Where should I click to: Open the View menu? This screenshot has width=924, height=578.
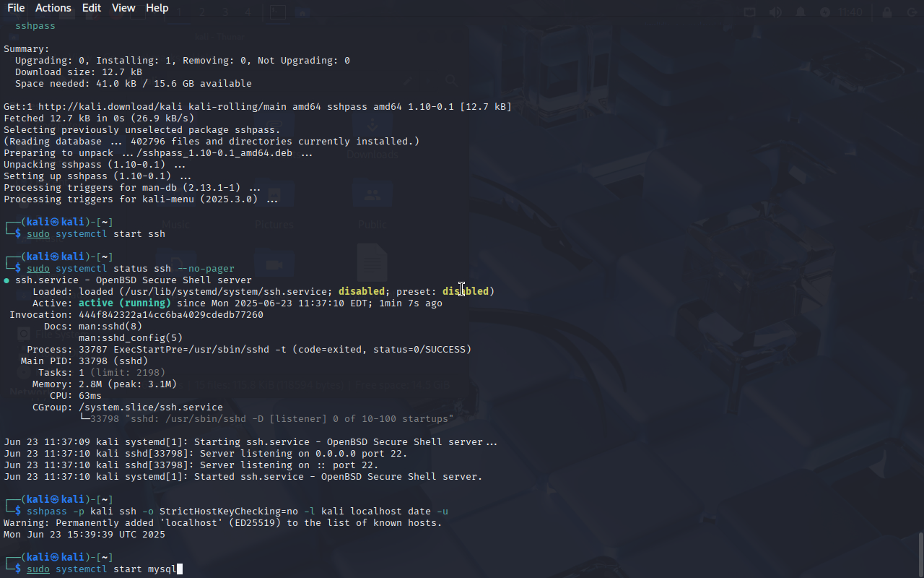[x=123, y=8]
